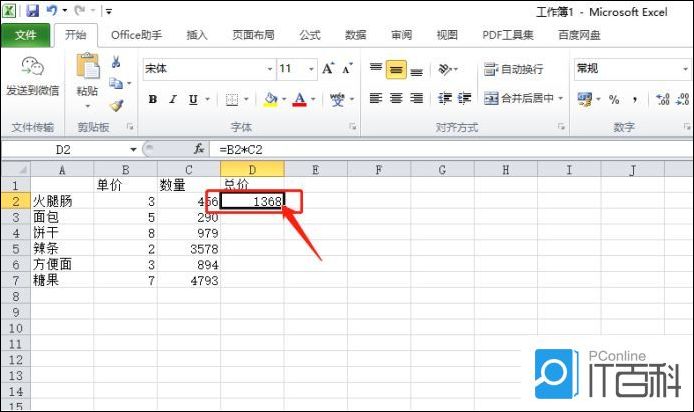The height and width of the screenshot is (412, 694).
Task: Open the 对齐方式 group dialog launcher
Action: 561,127
